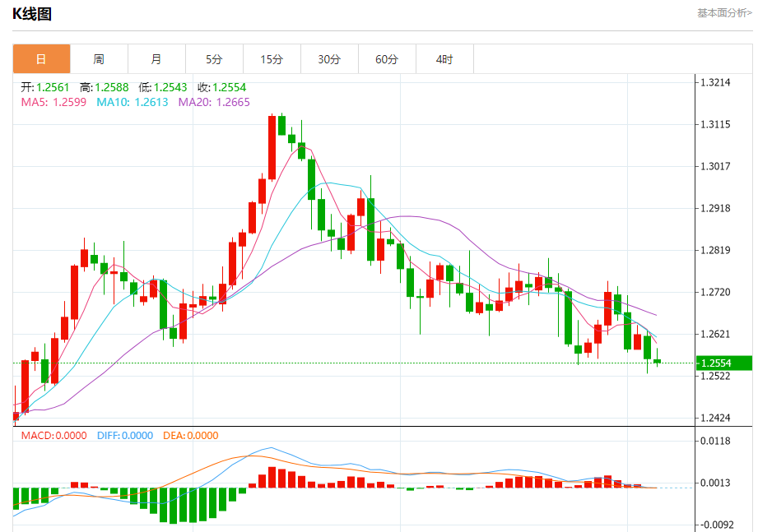Click the MA10: 1.2613 indicator label
This screenshot has width=758, height=532.
pyautogui.click(x=133, y=102)
